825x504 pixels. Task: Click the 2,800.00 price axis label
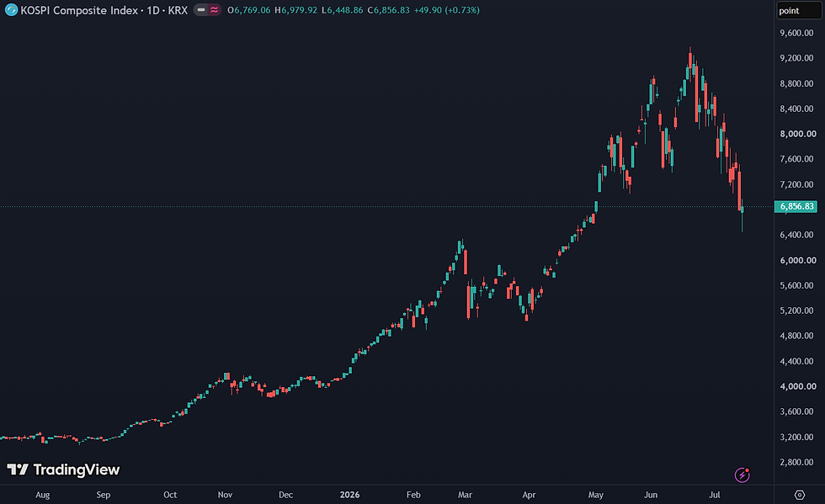pyautogui.click(x=796, y=462)
